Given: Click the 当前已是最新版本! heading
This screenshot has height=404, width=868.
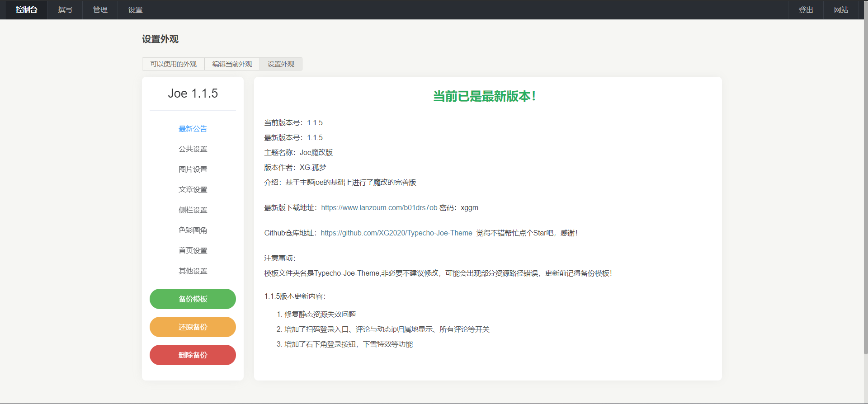Looking at the screenshot, I should [485, 96].
